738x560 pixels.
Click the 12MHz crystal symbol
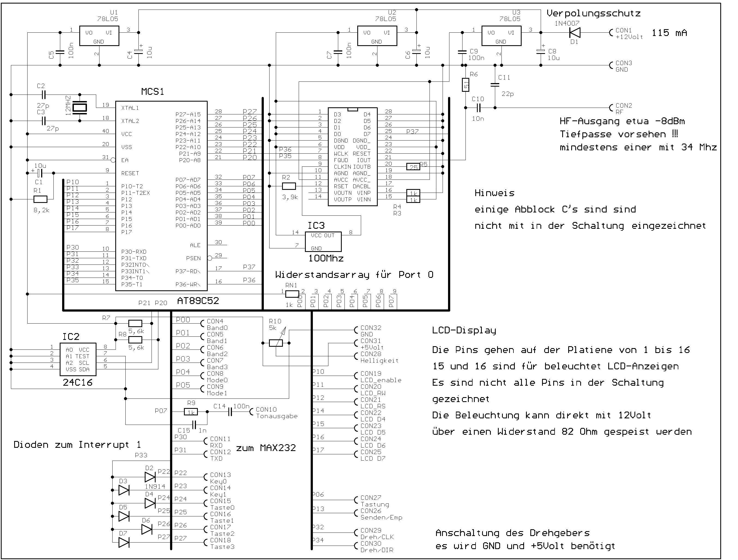80,107
